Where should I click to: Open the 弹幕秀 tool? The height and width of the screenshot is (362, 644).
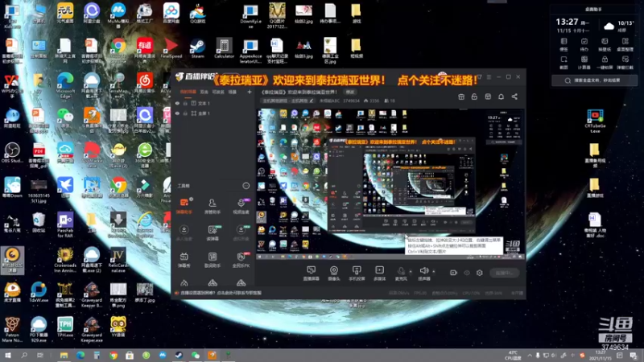pyautogui.click(x=184, y=259)
